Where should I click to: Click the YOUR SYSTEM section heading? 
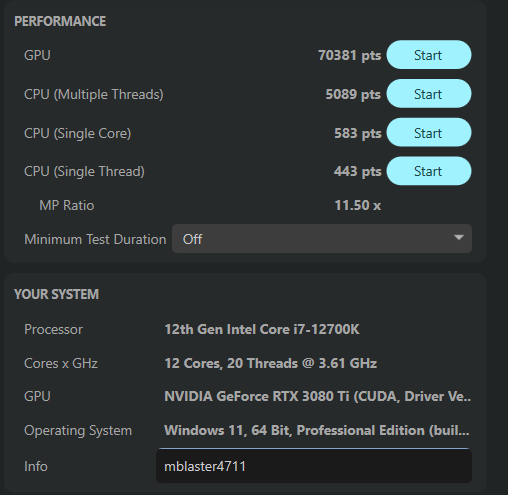tap(56, 294)
